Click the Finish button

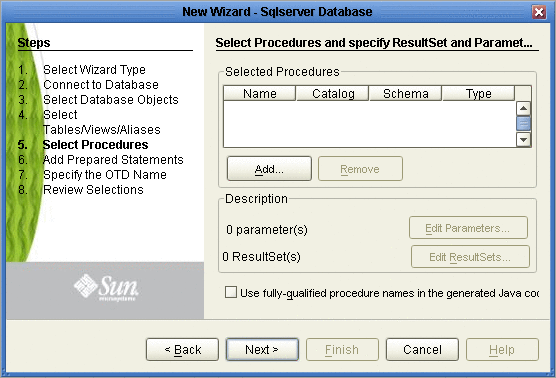pos(342,350)
